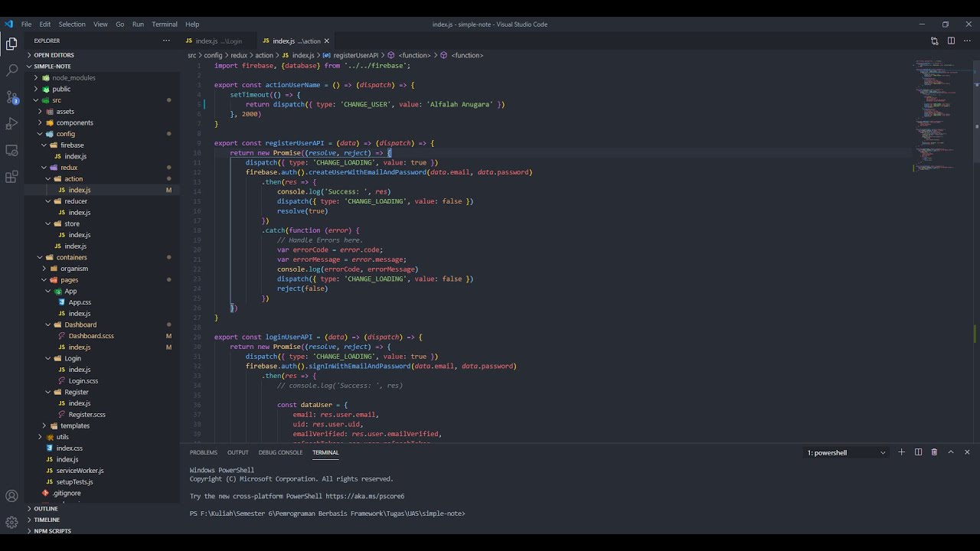Open the Explorer view in activity bar
Screen dimensions: 980x551
point(11,44)
